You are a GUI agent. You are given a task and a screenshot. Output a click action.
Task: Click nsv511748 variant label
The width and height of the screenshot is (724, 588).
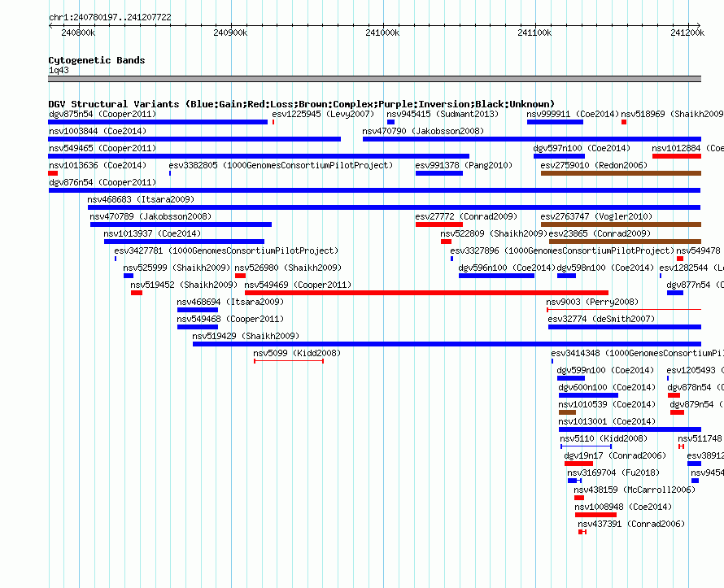tap(700, 438)
